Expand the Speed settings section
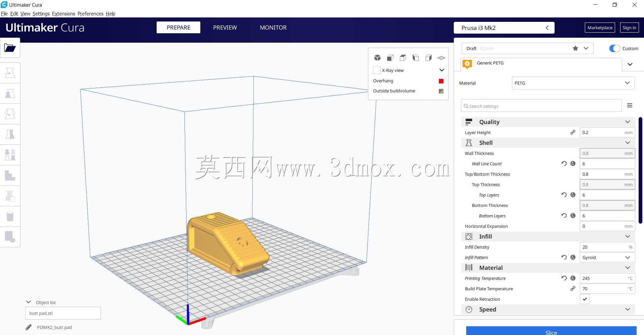This screenshot has height=335, width=644. click(548, 309)
